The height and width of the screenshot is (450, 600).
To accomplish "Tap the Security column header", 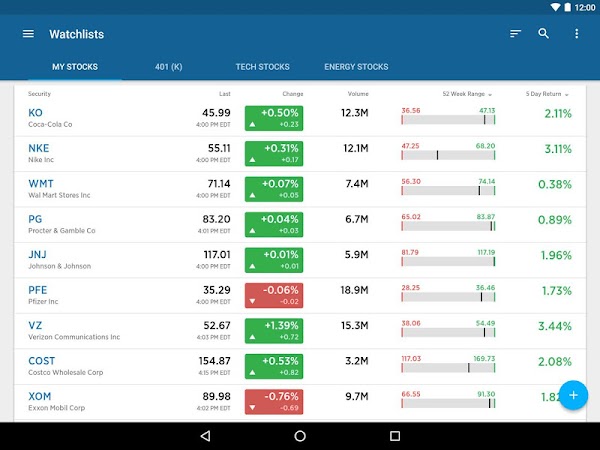I will tap(39, 94).
